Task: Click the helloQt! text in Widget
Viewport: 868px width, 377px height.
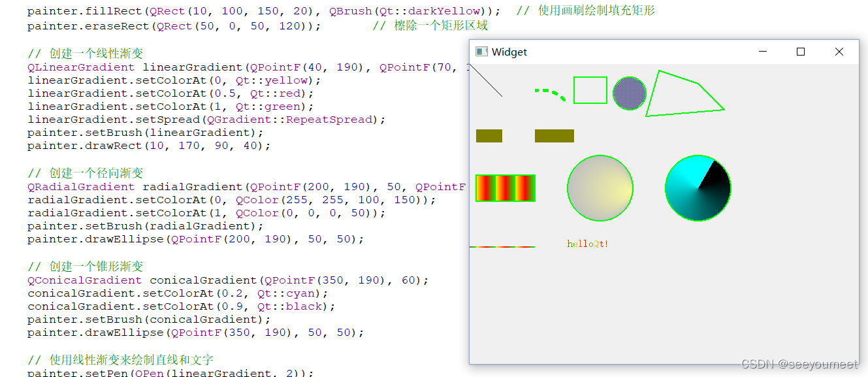Action: click(x=588, y=244)
